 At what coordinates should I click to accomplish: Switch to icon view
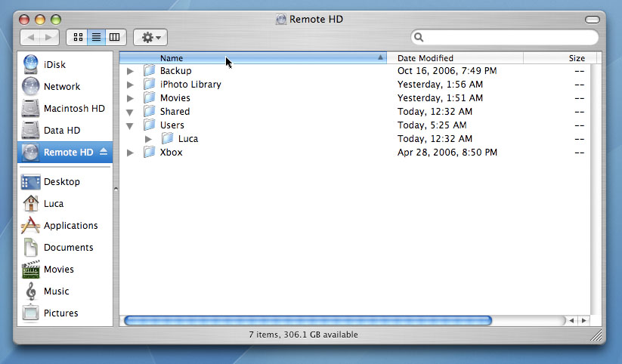click(78, 37)
